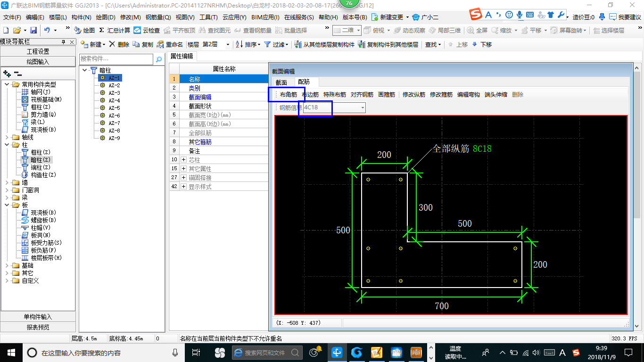Click 从其他楼层复制构件
The width and height of the screenshot is (644, 362).
tap(324, 44)
